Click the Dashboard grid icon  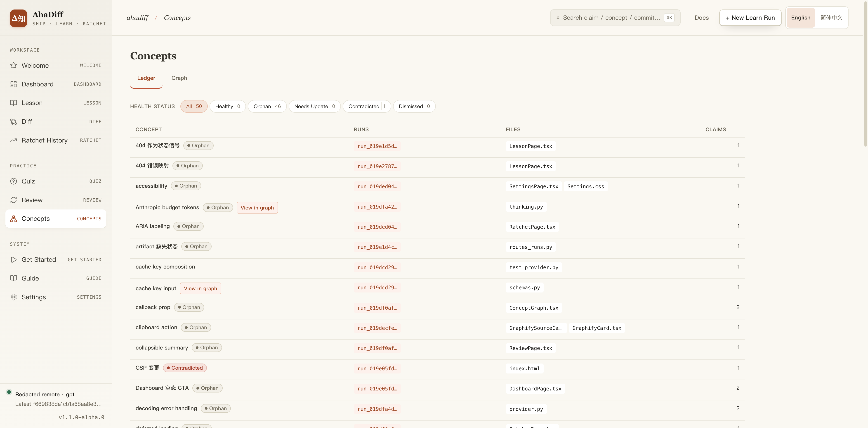tap(14, 84)
